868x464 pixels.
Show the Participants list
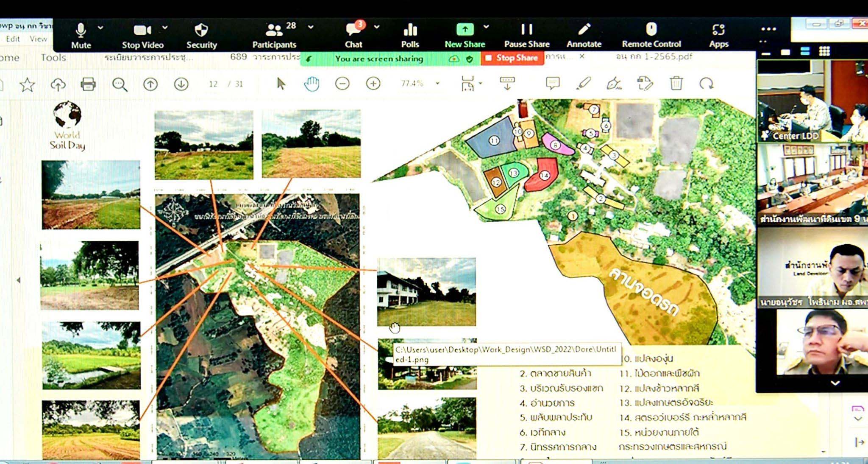click(x=274, y=36)
